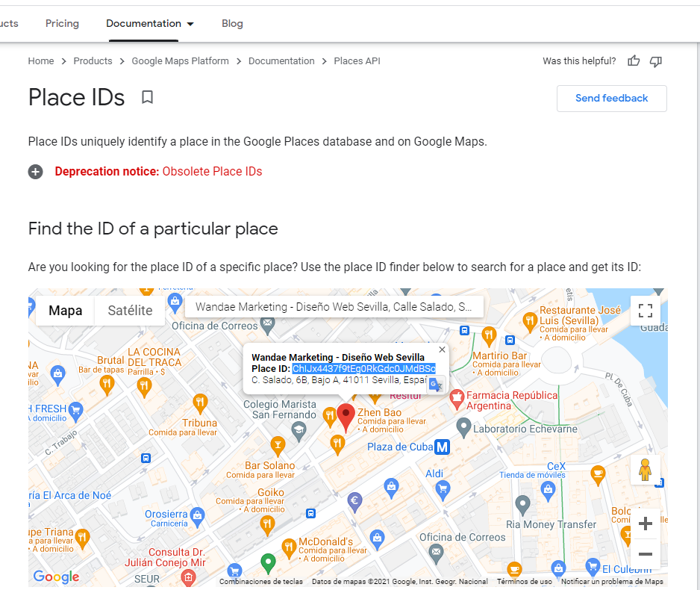
Task: Click the thumbs up helpful icon
Action: (634, 61)
